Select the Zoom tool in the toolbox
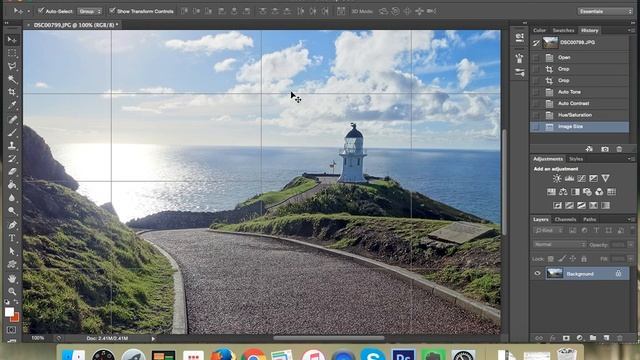The image size is (640, 360). point(12,291)
